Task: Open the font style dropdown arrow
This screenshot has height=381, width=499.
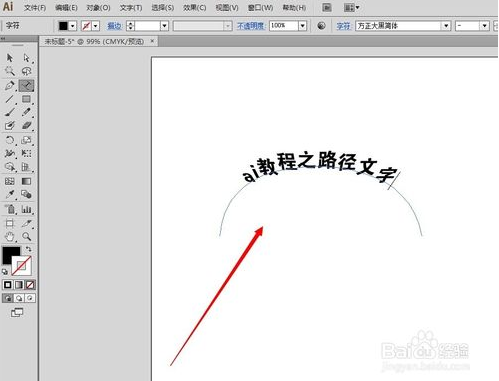Action: tap(485, 26)
